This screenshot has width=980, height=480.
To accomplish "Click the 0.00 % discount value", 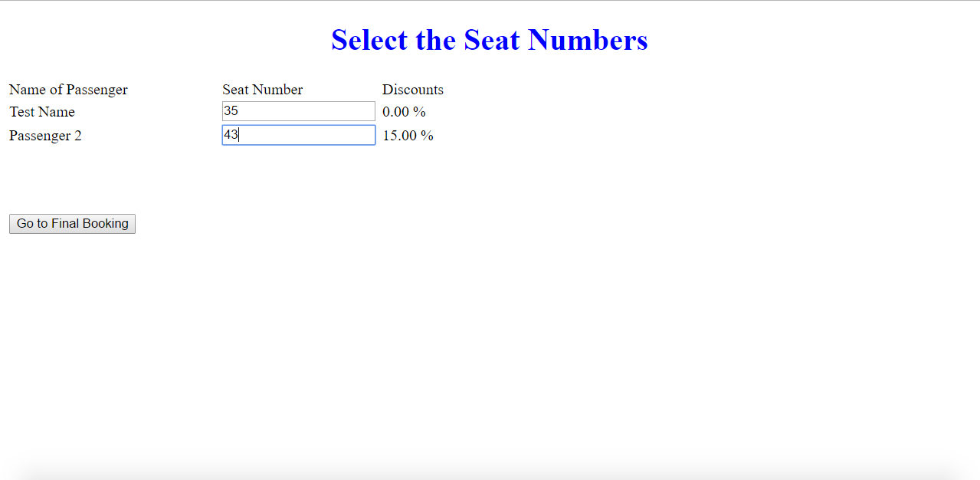I will click(x=404, y=112).
